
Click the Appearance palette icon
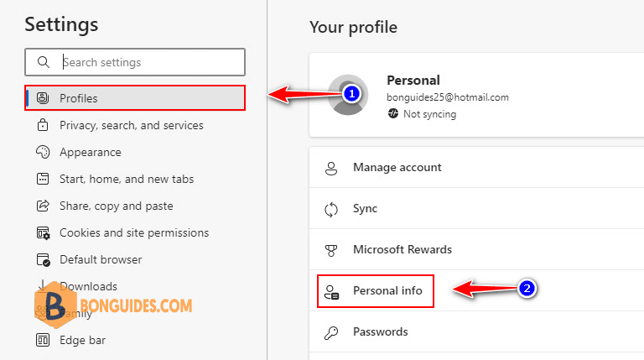43,152
